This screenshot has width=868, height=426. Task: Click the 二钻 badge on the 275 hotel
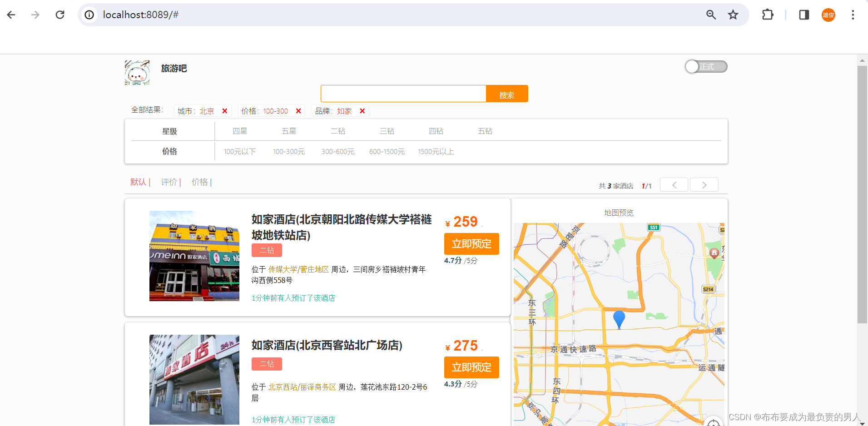pyautogui.click(x=267, y=364)
